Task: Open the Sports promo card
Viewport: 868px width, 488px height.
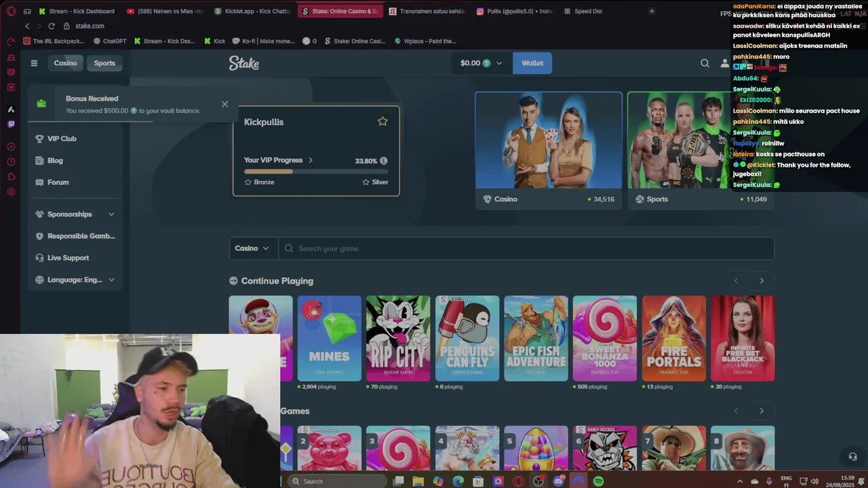Action: [700, 150]
